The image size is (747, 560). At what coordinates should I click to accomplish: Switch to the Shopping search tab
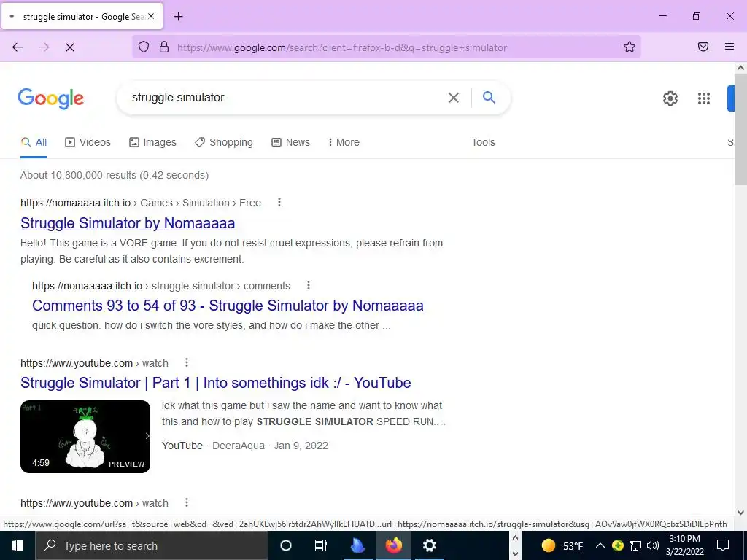224,142
